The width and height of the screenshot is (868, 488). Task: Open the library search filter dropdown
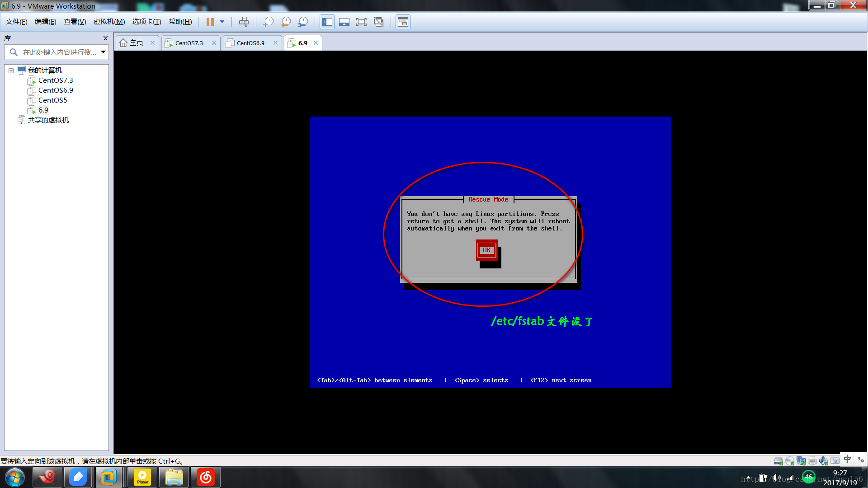pos(104,52)
